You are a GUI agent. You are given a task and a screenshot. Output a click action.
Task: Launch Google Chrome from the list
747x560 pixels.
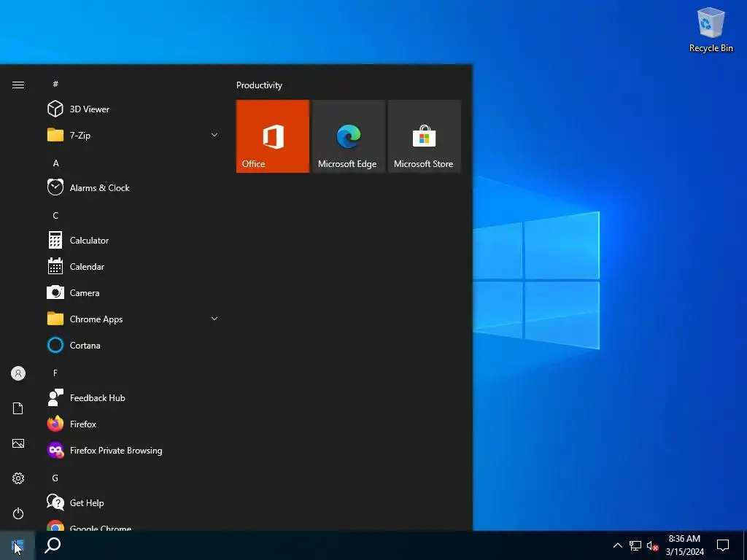133,525
